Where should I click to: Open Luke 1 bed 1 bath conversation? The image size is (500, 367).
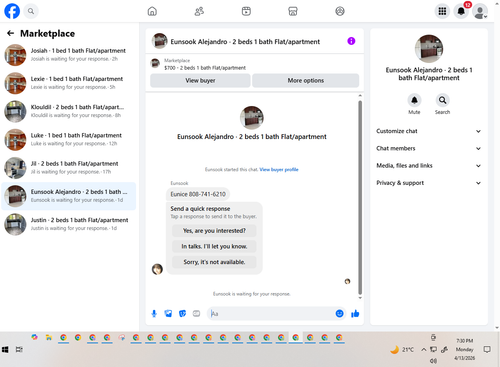click(x=69, y=140)
